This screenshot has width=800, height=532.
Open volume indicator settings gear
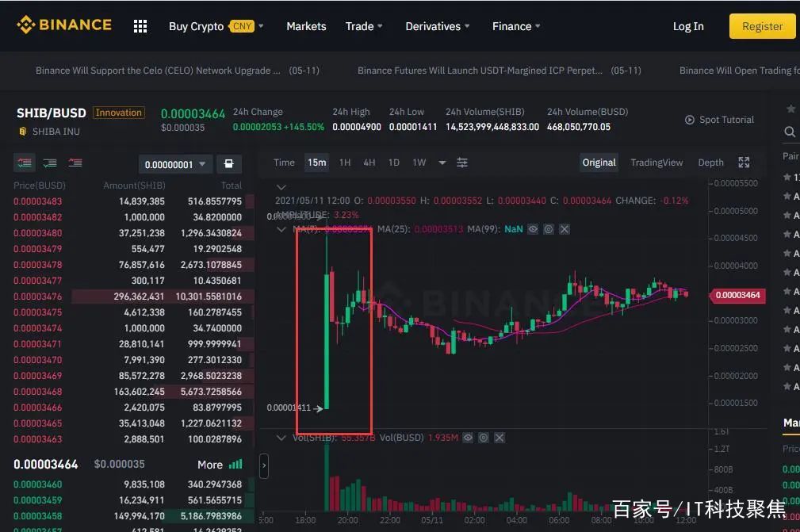tap(484, 438)
